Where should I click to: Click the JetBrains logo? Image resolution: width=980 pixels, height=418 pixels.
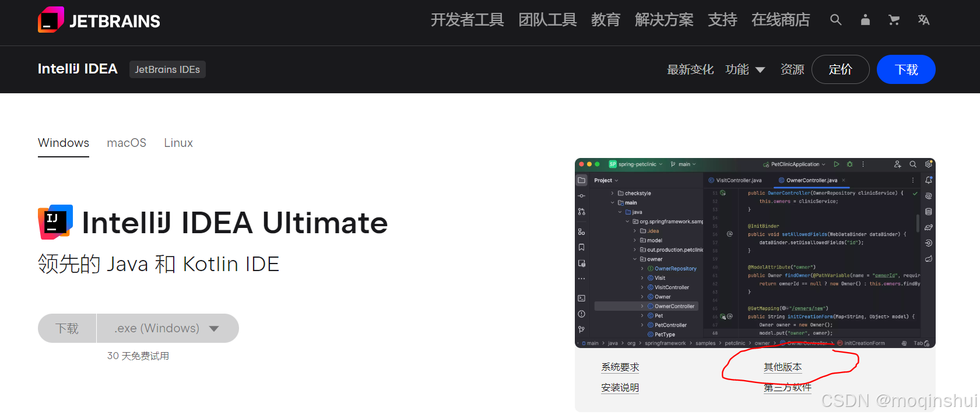click(99, 20)
